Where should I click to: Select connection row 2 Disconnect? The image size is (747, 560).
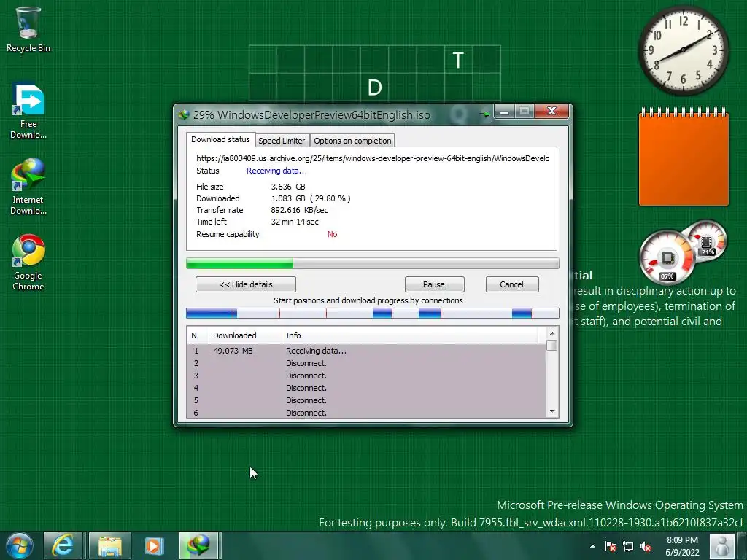[366, 363]
